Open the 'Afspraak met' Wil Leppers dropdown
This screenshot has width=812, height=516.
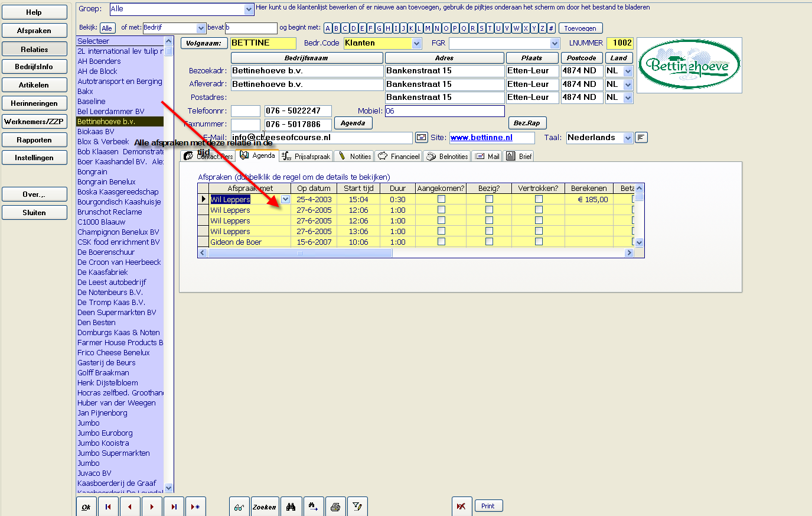[285, 199]
